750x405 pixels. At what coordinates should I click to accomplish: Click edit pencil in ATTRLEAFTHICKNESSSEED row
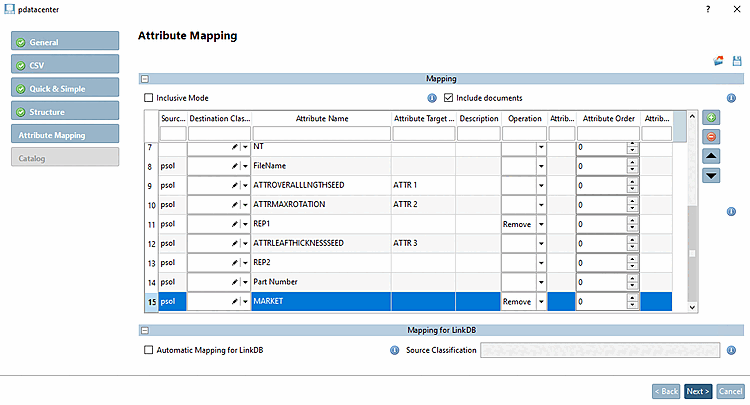[234, 243]
